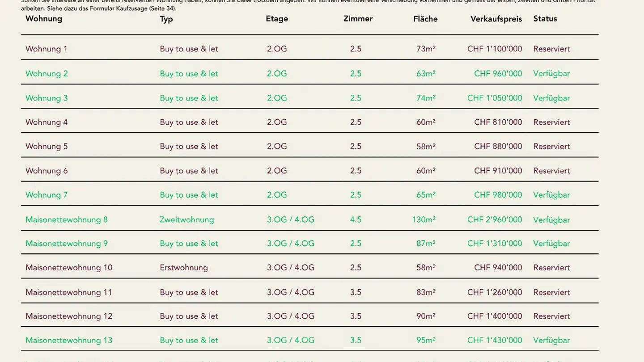Click the Maisonettewohnung 11 row name
The image size is (644, 362).
click(x=69, y=293)
